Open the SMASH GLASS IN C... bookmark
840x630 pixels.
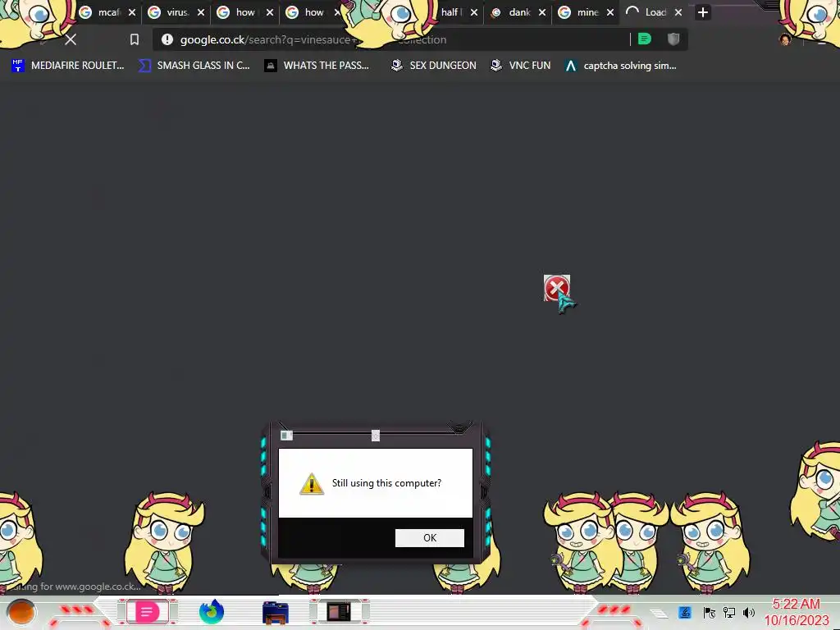click(x=194, y=66)
